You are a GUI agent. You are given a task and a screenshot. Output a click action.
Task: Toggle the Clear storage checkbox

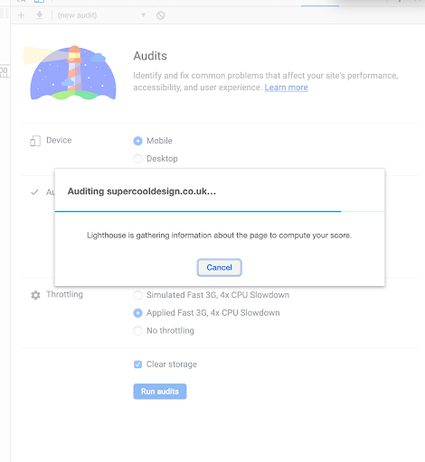pyautogui.click(x=138, y=364)
